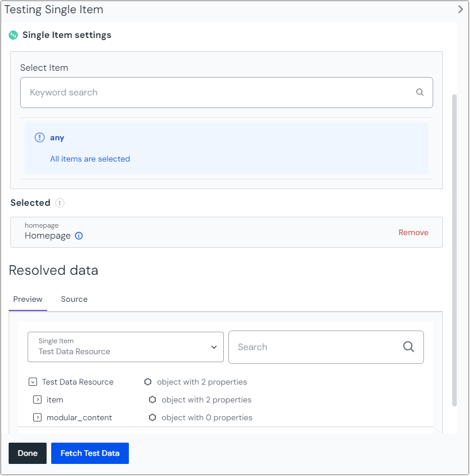Viewport: 470px width, 476px height.
Task: Click the info icon beside 'any'
Action: click(x=40, y=137)
